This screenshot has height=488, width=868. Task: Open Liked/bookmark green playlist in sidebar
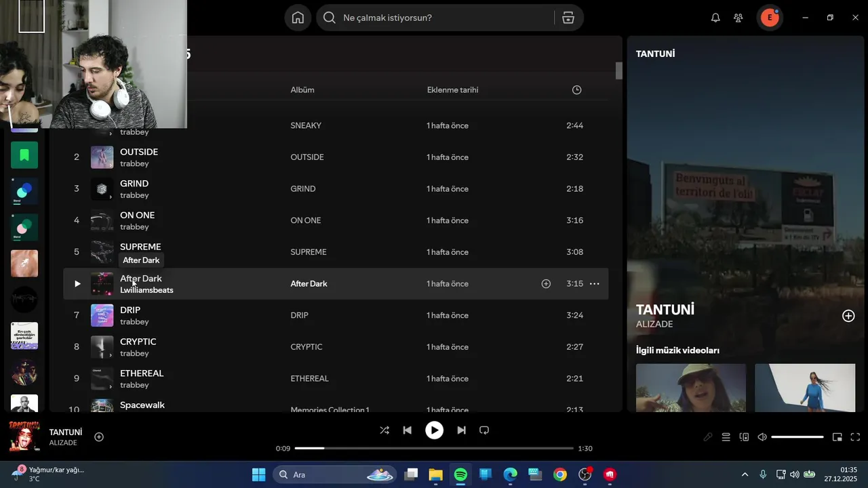24,155
